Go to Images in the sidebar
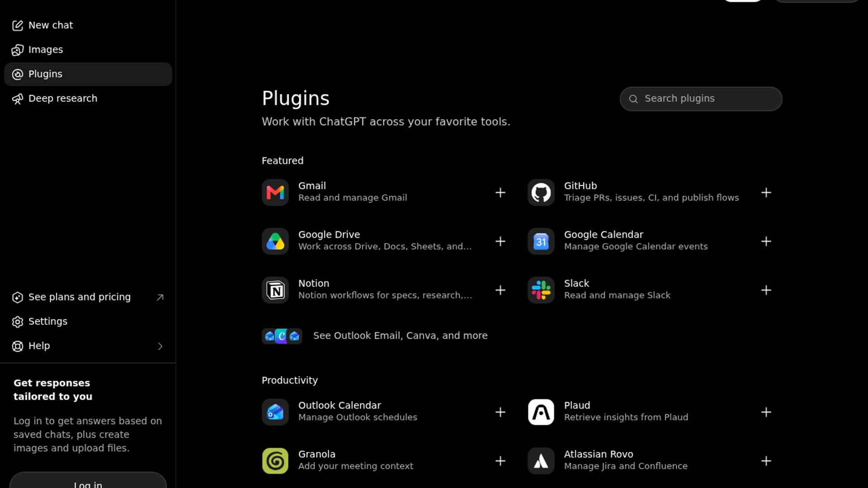 (88, 50)
